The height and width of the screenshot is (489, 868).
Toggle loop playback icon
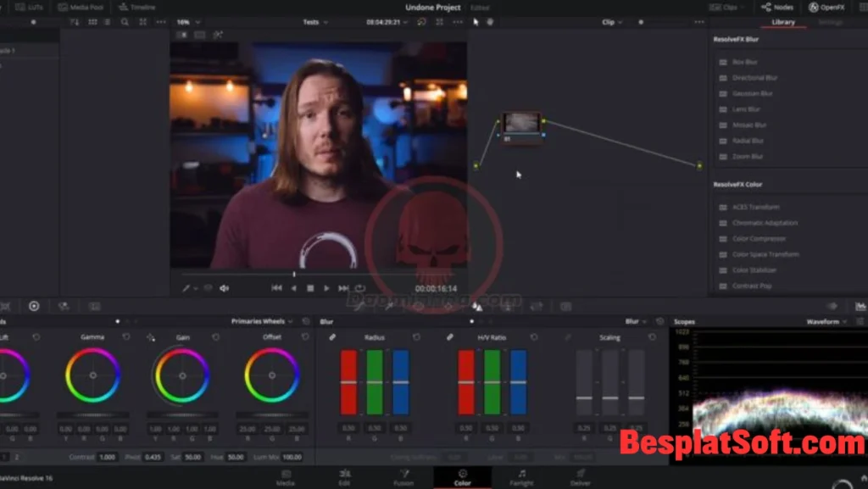(x=360, y=288)
